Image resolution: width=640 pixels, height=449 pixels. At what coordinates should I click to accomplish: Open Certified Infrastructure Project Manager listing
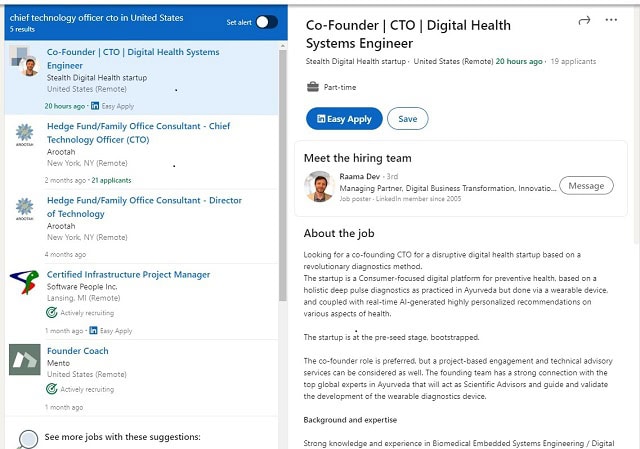pos(128,274)
